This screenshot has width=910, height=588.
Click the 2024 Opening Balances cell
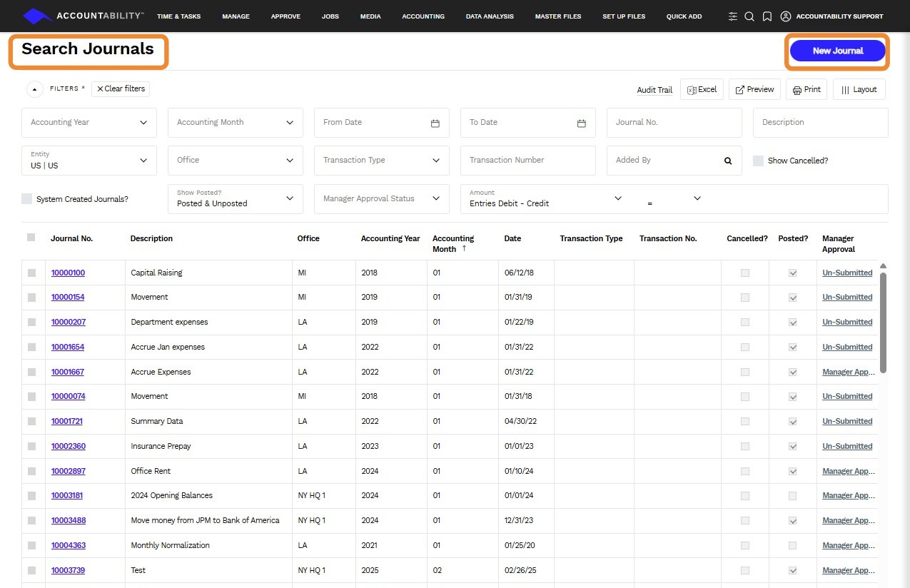point(208,495)
